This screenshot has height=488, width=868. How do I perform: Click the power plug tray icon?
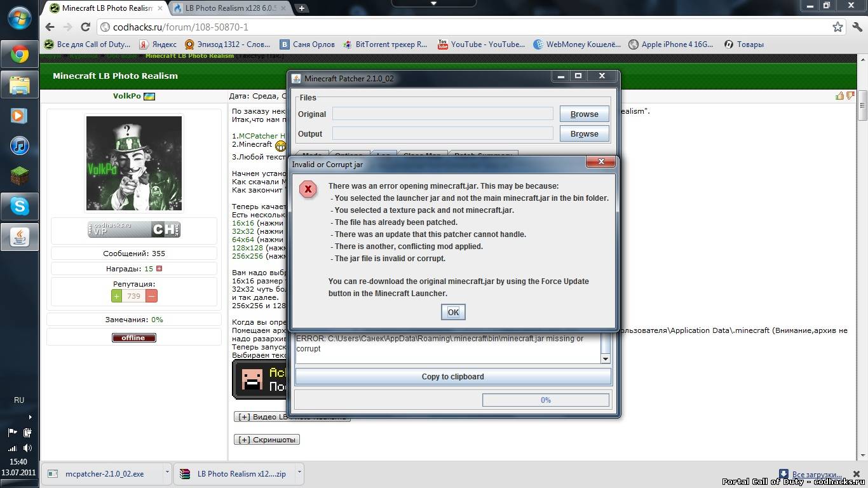(x=27, y=433)
